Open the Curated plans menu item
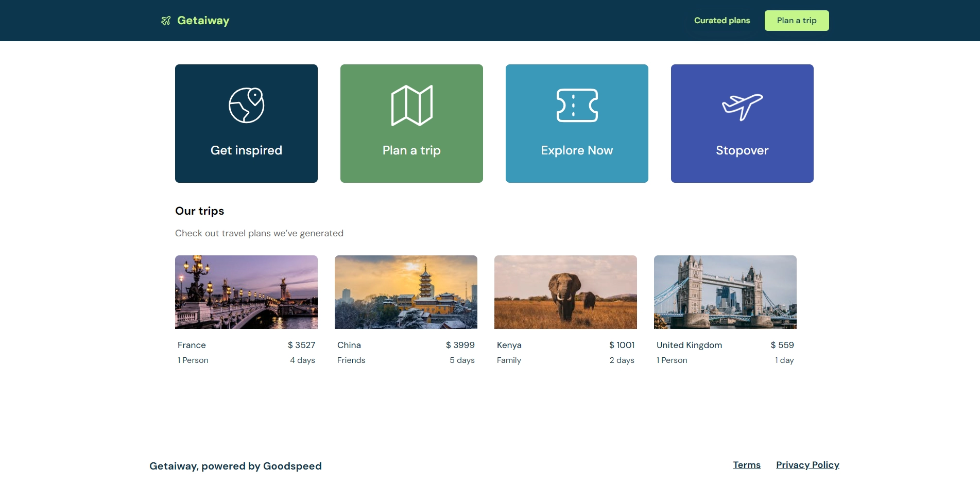980x486 pixels. click(x=721, y=21)
